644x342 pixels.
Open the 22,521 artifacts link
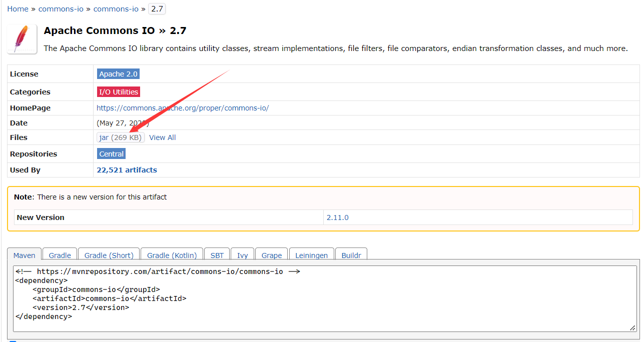(x=127, y=170)
